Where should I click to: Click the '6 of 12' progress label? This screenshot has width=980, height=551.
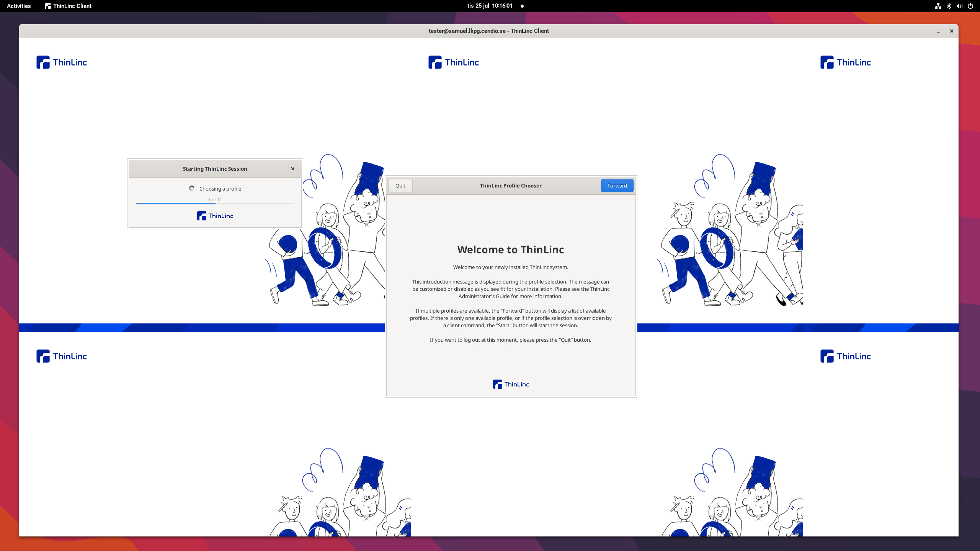pos(215,200)
